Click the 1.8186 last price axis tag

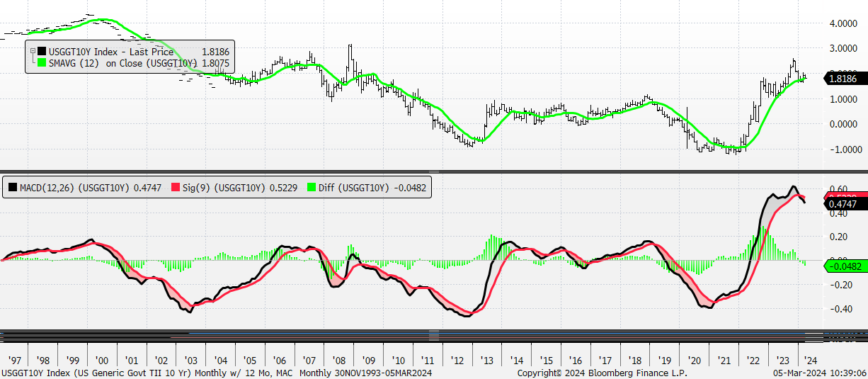[x=846, y=79]
